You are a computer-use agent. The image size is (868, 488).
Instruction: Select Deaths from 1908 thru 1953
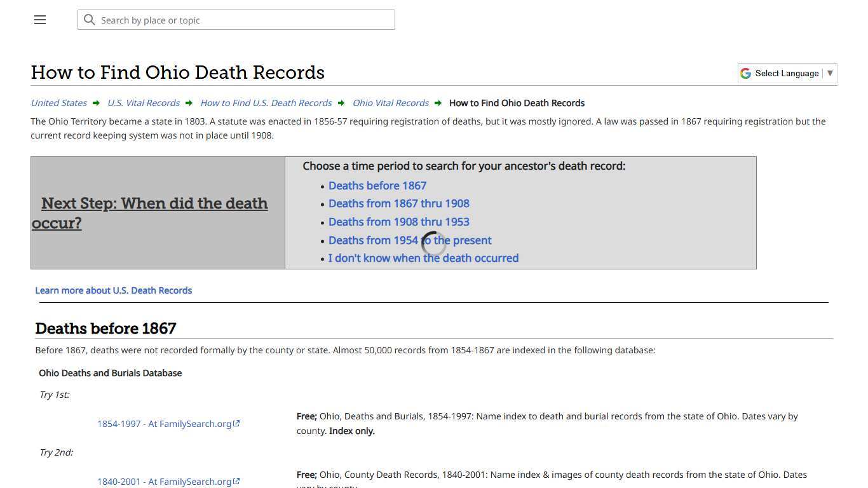pos(399,222)
